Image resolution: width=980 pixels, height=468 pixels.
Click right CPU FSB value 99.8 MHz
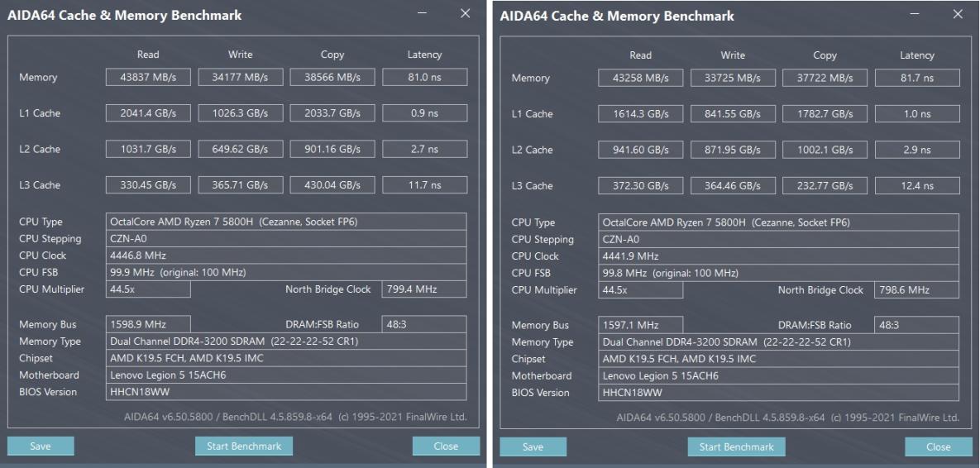pyautogui.click(x=779, y=272)
